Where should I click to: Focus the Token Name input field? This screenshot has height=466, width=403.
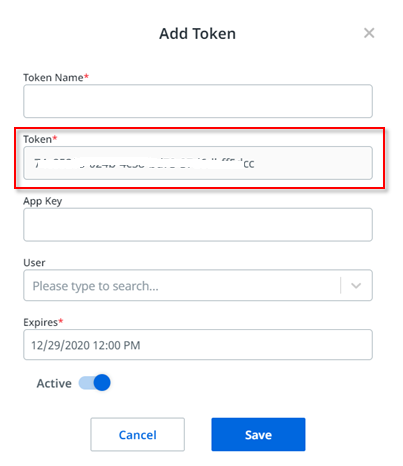click(198, 101)
